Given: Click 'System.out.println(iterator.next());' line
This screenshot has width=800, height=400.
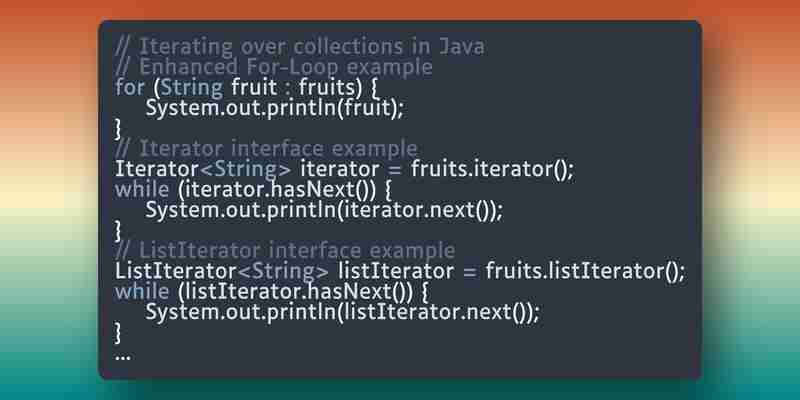Looking at the screenshot, I should click(324, 210).
